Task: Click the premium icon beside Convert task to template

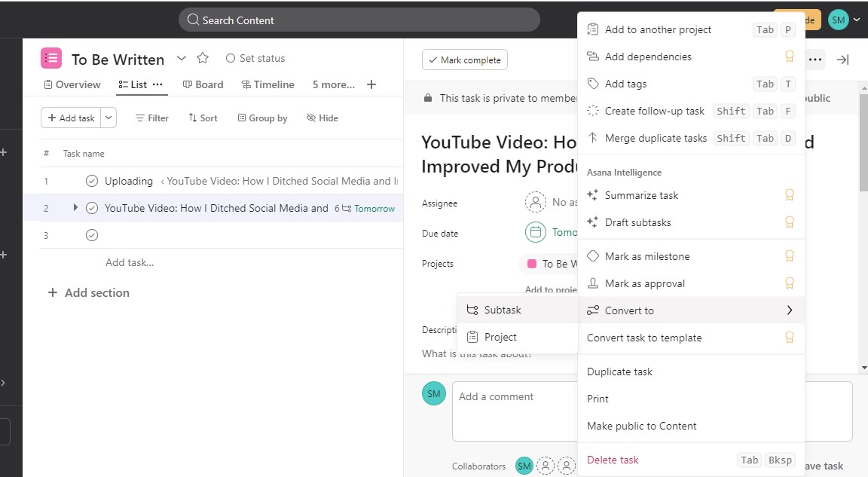Action: click(x=790, y=337)
